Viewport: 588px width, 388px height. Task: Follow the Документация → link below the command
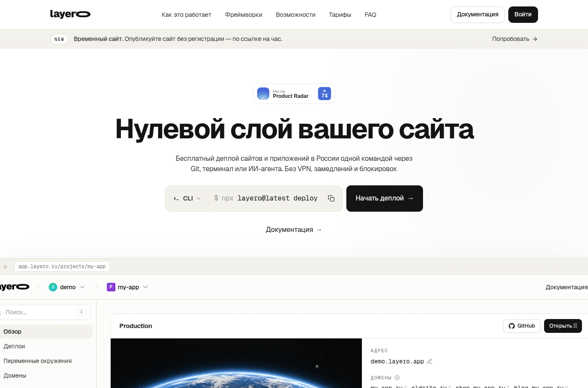tap(294, 229)
